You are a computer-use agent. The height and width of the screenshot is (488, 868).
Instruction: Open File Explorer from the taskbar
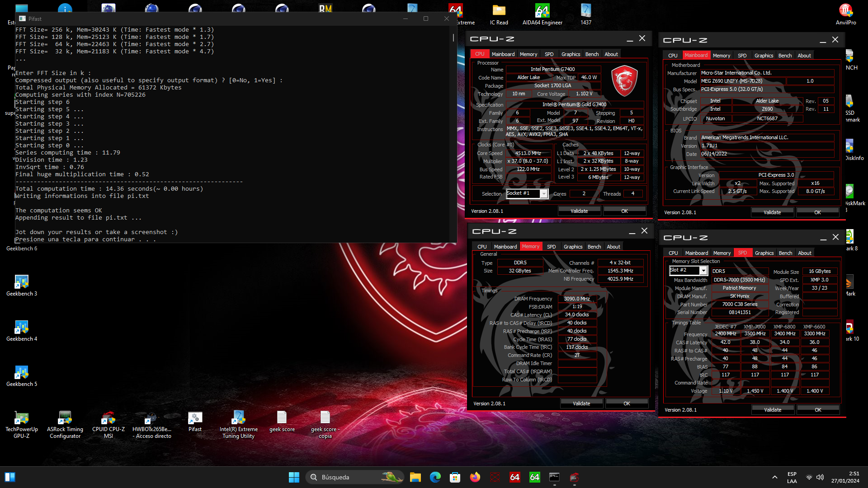pos(415,477)
